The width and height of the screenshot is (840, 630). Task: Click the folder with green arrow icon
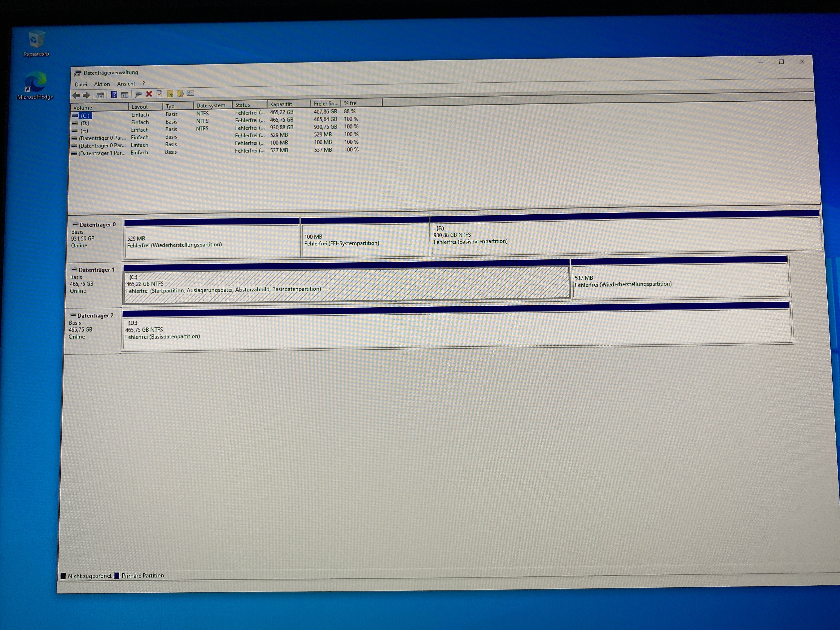pyautogui.click(x=170, y=93)
